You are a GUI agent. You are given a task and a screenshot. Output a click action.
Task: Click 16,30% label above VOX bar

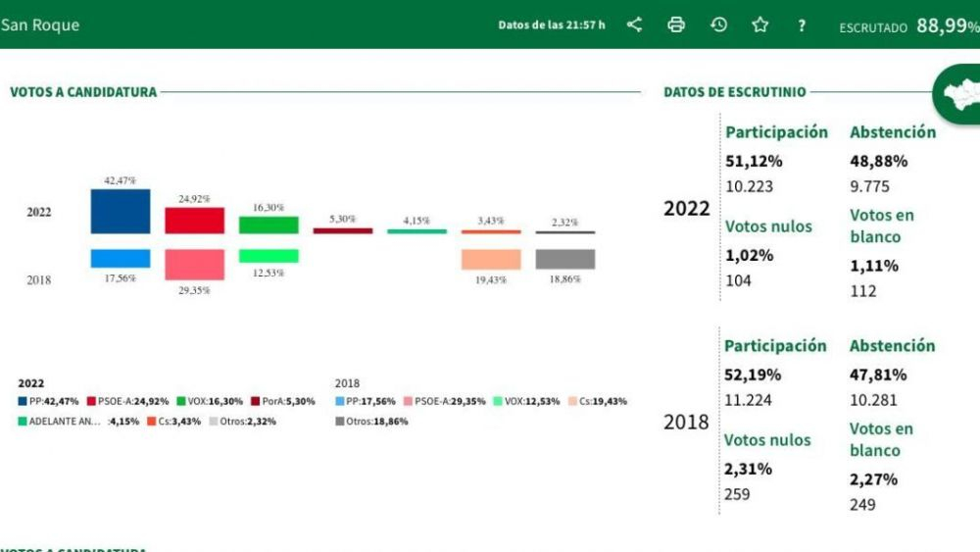269,208
